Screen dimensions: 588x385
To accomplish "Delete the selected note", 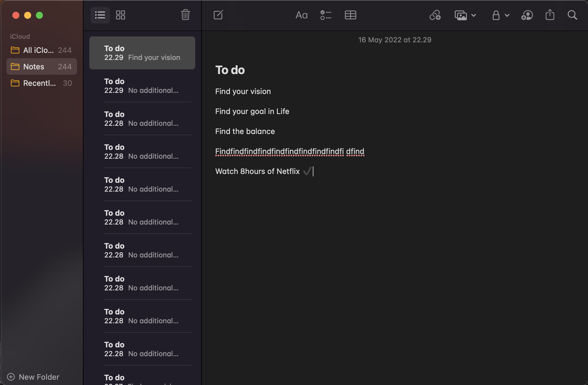I will coord(185,15).
